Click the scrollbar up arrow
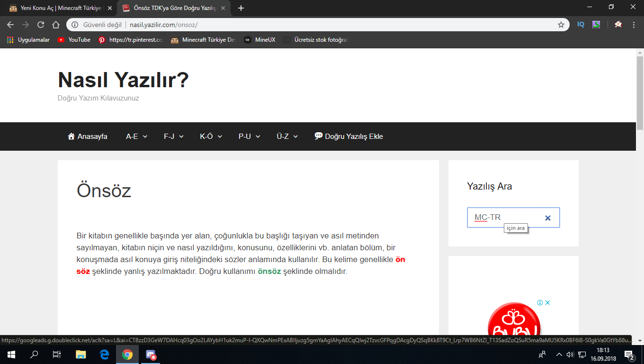This screenshot has width=644, height=364. pyautogui.click(x=640, y=52)
